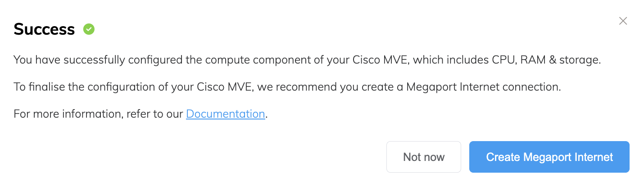Open the Documentation link
644x188 pixels.
tap(225, 114)
